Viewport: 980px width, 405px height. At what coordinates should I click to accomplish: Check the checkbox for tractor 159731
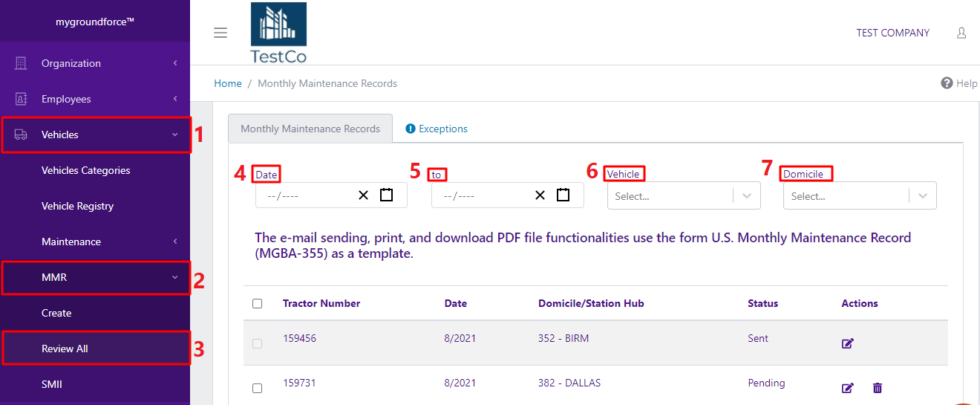coord(257,388)
